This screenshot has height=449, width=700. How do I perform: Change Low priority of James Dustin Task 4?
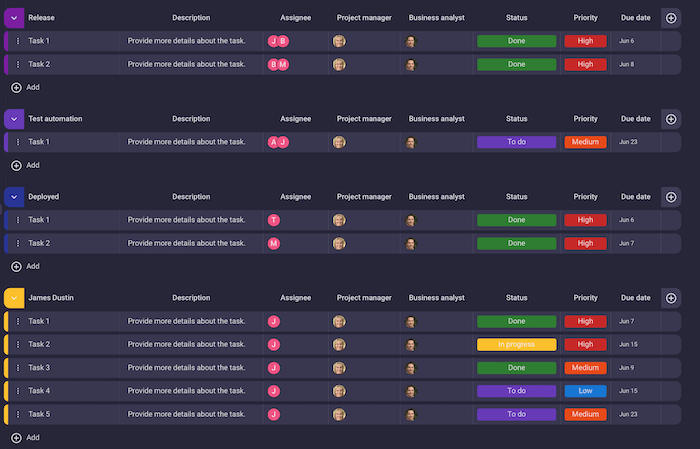(585, 391)
